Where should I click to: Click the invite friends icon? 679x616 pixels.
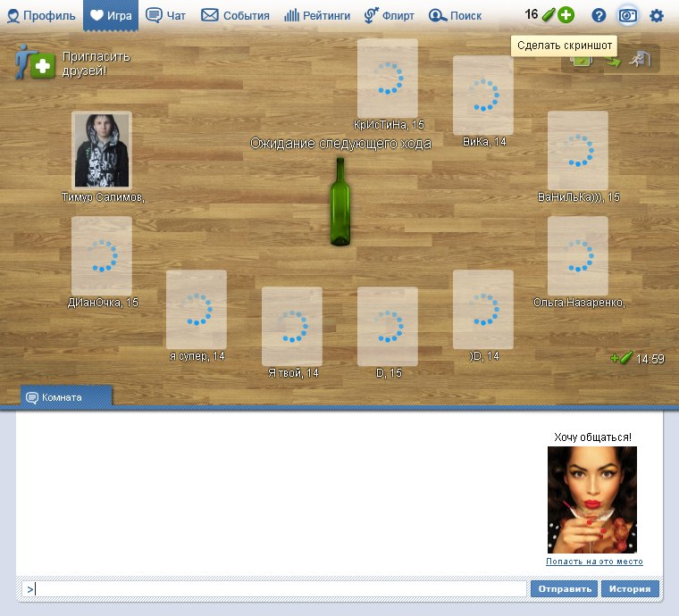(x=35, y=62)
